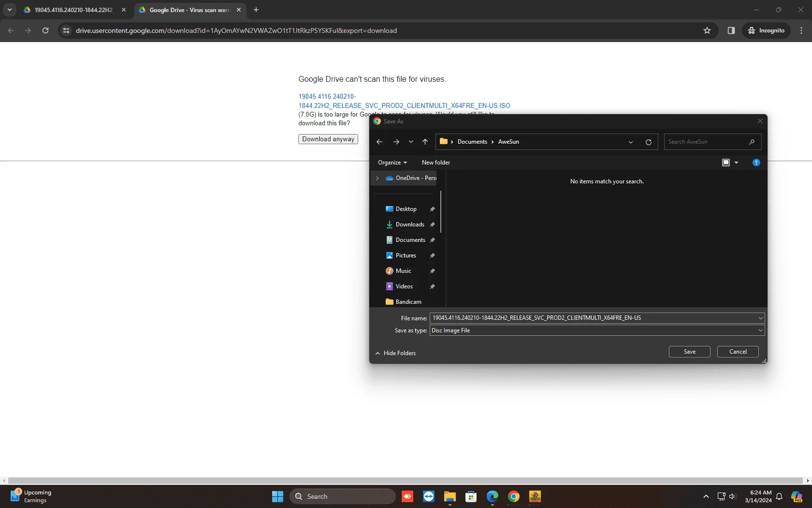This screenshot has width=812, height=508.
Task: Open the Save as type combo box
Action: point(597,330)
